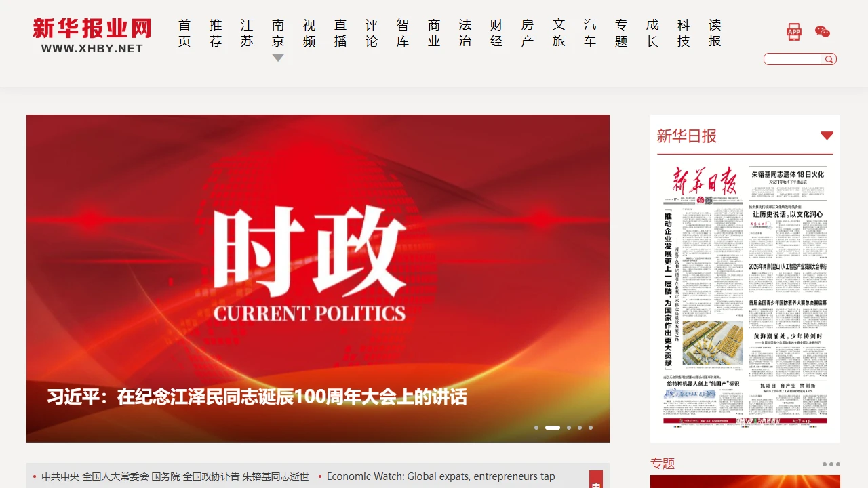Open the 直播 navigation item
868x488 pixels.
(x=340, y=33)
